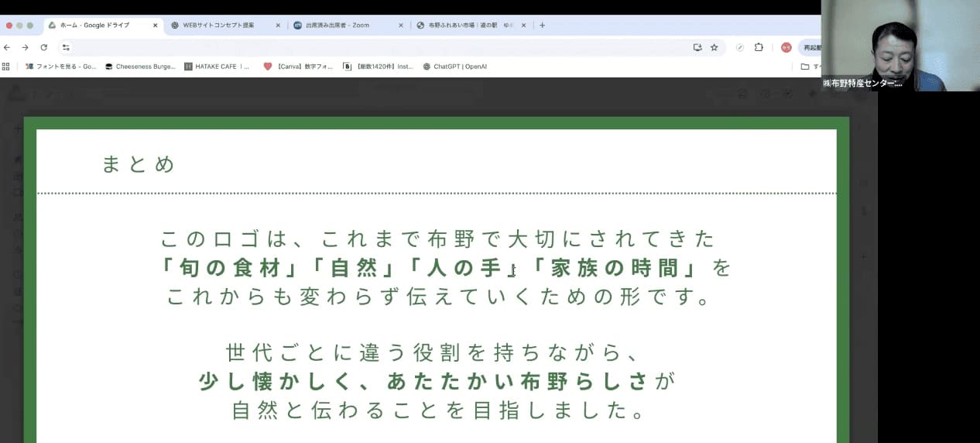Switch to 布野ふれあい市場 tab

click(471, 26)
